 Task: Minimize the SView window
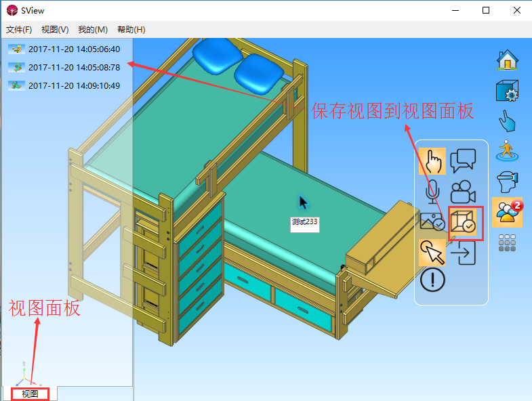pos(455,11)
